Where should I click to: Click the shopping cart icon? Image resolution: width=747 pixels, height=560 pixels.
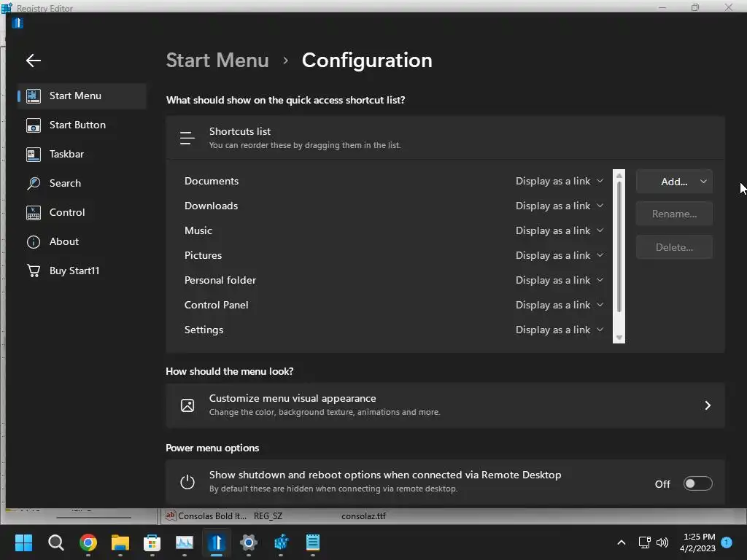click(x=34, y=271)
